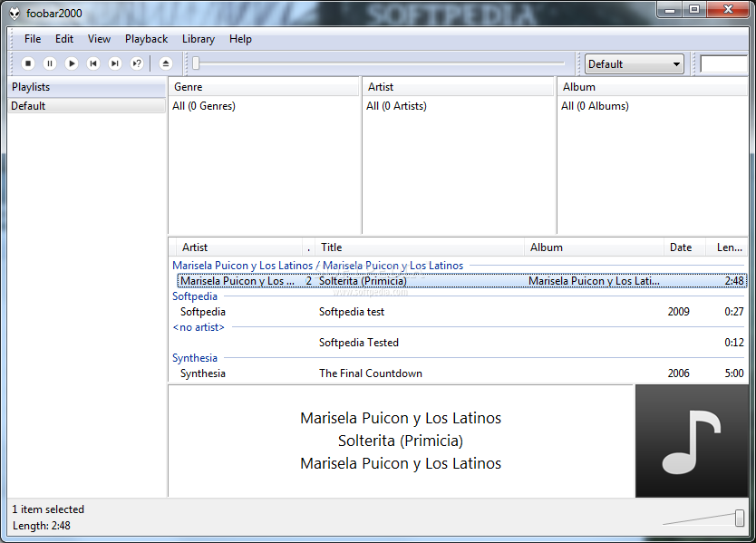The height and width of the screenshot is (543, 756).
Task: Skip to the next track
Action: (115, 63)
